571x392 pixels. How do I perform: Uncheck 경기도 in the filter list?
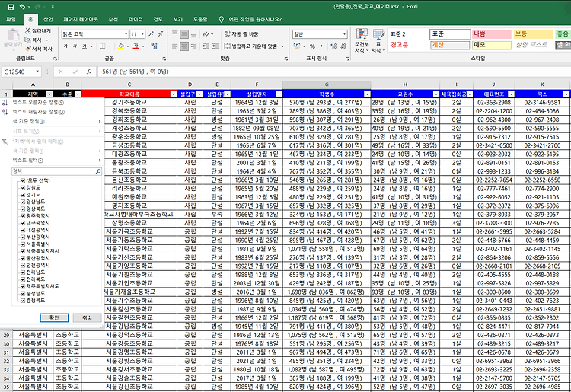[x=23, y=195]
